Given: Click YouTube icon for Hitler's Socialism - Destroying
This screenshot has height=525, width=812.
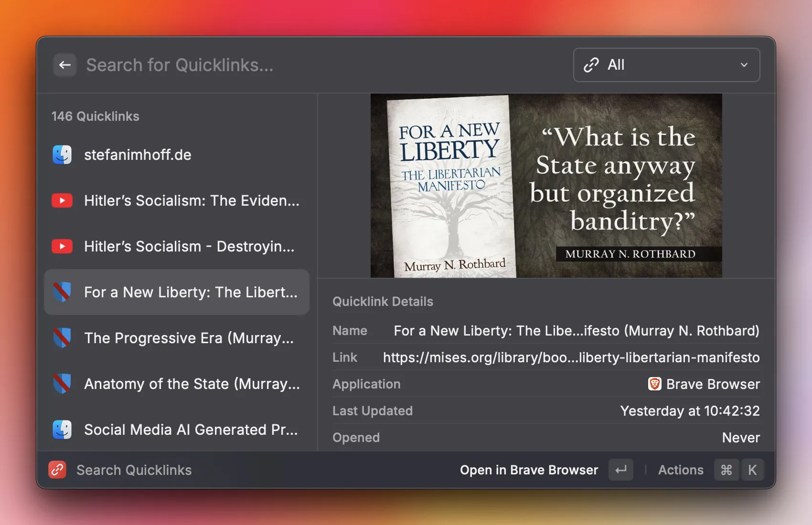Looking at the screenshot, I should click(x=62, y=246).
